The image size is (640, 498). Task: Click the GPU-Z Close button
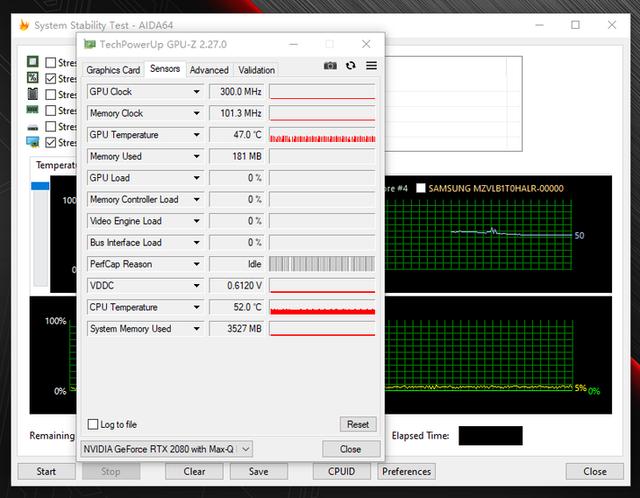click(x=351, y=449)
